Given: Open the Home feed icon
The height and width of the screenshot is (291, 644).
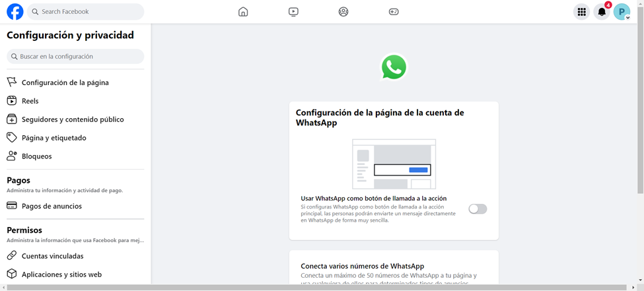Looking at the screenshot, I should click(x=243, y=12).
